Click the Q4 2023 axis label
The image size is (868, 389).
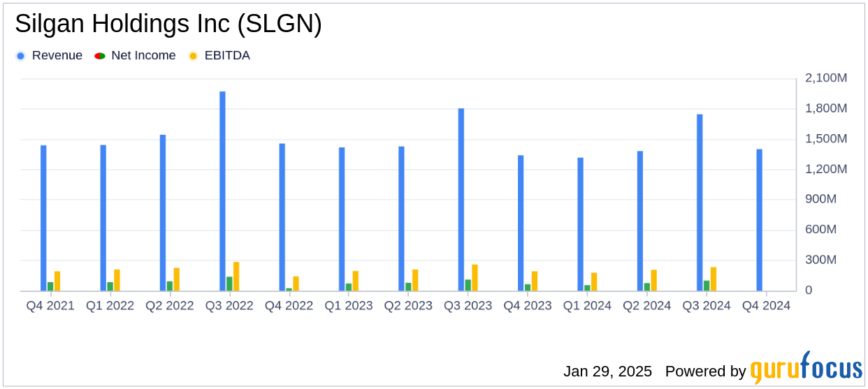click(528, 306)
